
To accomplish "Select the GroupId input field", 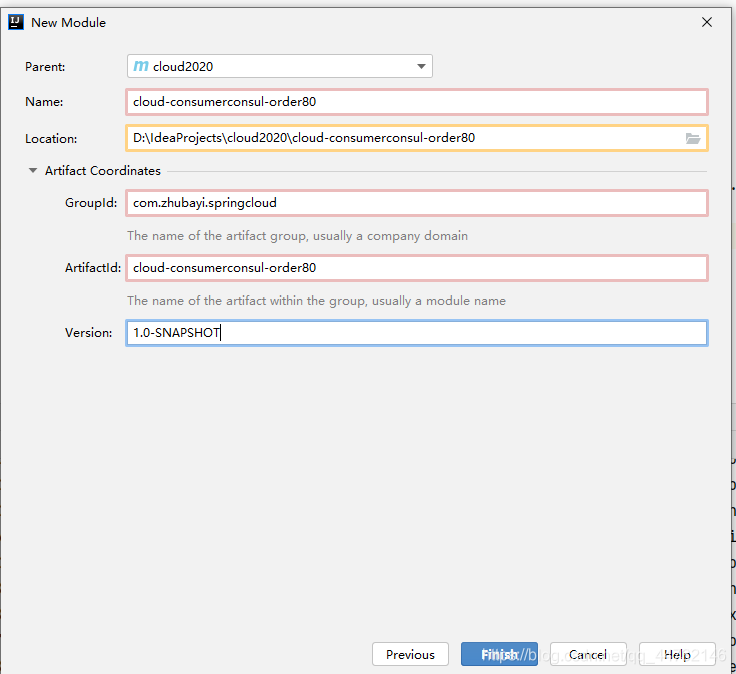I will point(417,203).
